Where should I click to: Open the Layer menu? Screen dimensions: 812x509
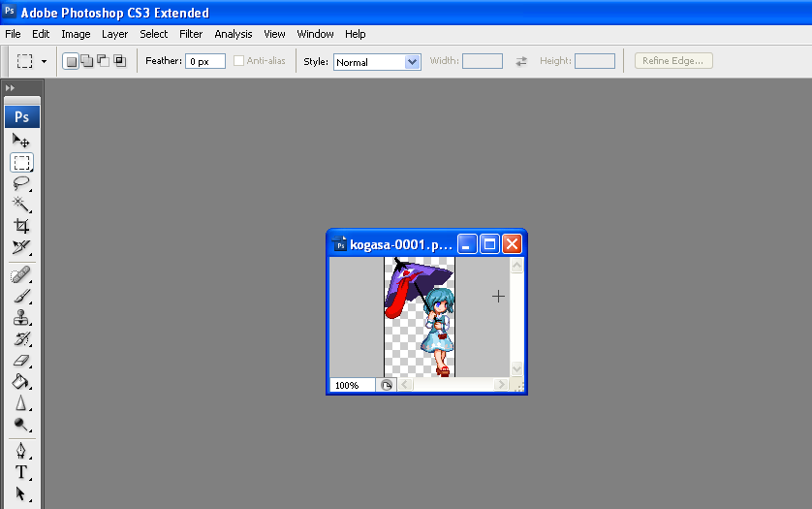(114, 34)
